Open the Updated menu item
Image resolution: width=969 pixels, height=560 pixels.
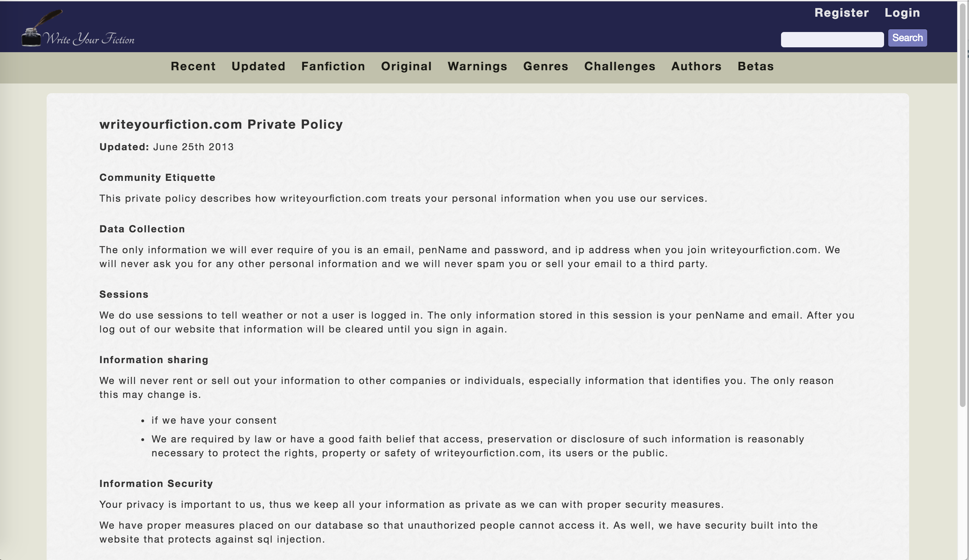[x=258, y=66]
